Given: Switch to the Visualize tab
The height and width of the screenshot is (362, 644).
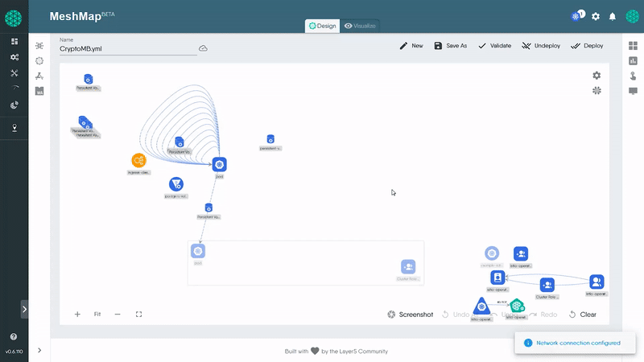Looking at the screenshot, I should point(360,26).
